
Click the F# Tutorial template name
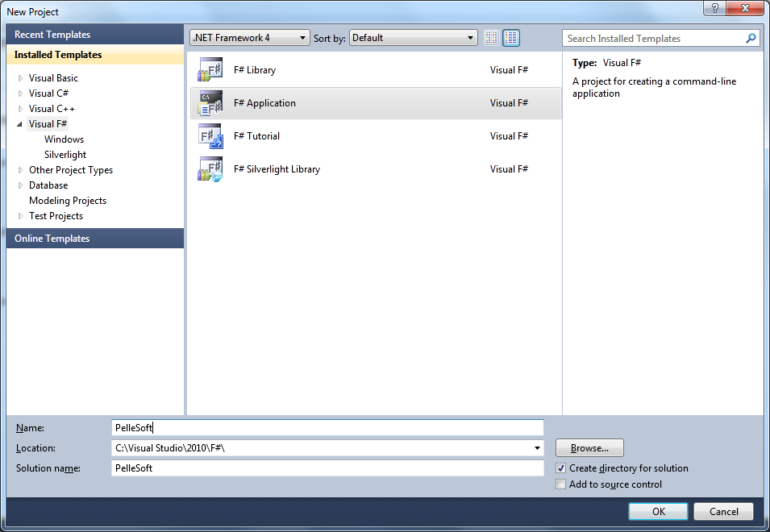pos(256,136)
